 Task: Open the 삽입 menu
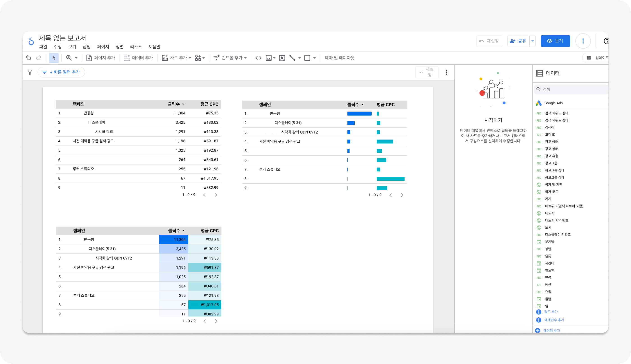87,47
